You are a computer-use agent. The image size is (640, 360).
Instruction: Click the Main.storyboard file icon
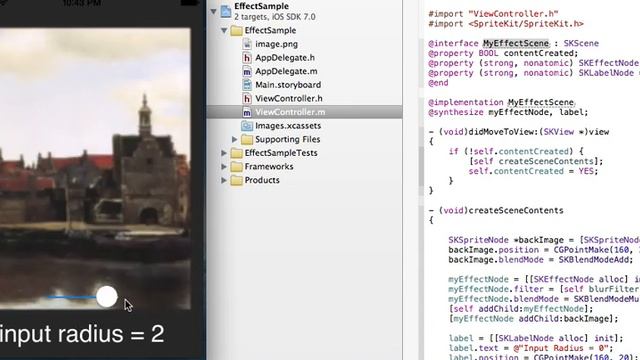pos(247,85)
